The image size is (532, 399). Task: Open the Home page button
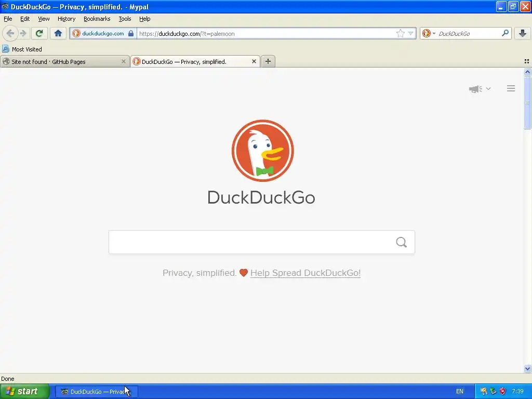(x=58, y=33)
